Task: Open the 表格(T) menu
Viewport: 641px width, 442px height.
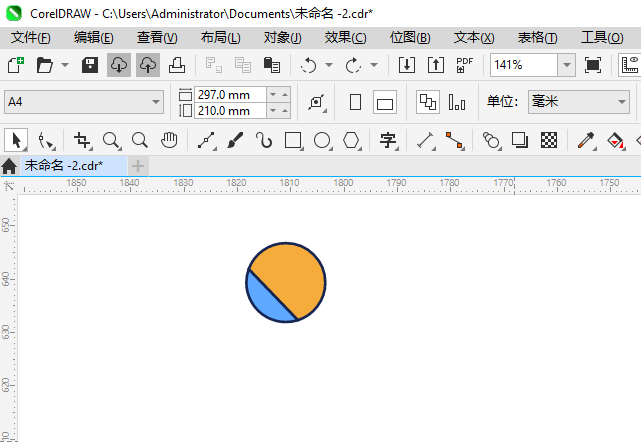Action: (538, 38)
